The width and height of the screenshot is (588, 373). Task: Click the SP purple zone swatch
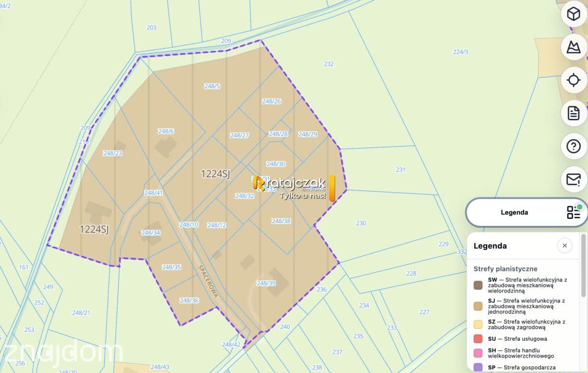click(x=478, y=367)
